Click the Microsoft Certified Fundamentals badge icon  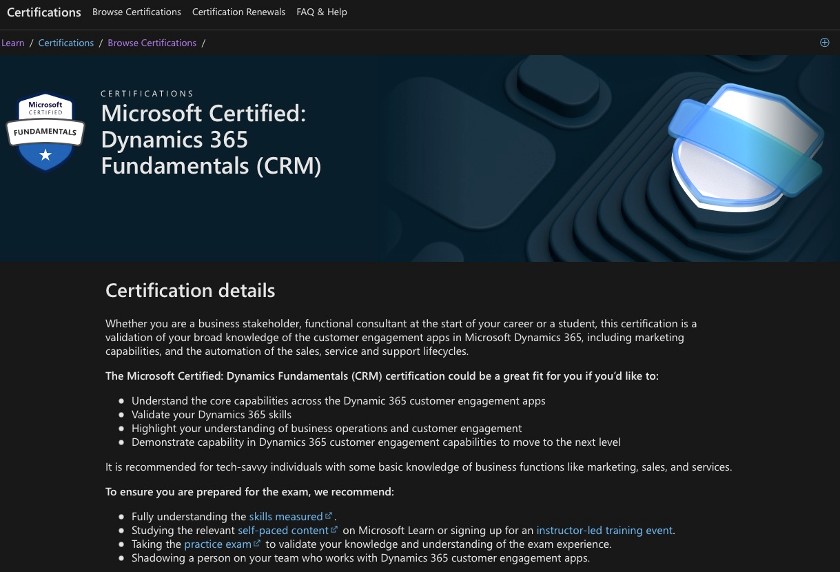tap(44, 132)
